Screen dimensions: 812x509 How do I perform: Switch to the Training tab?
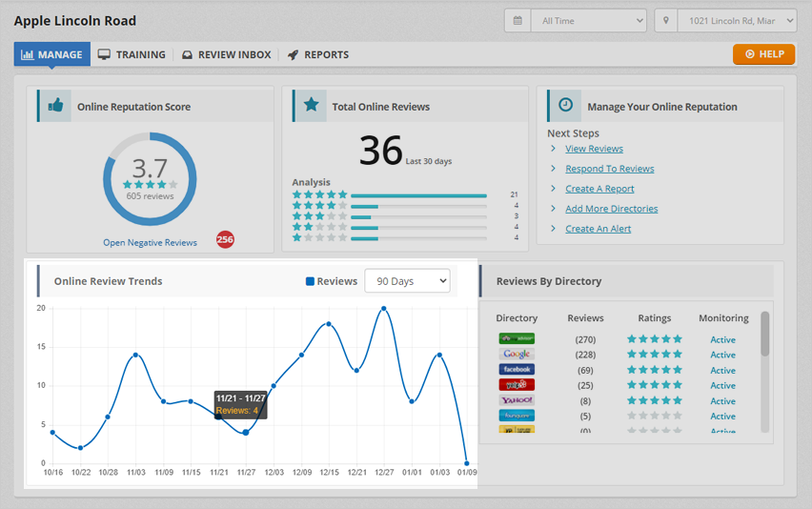click(x=132, y=54)
